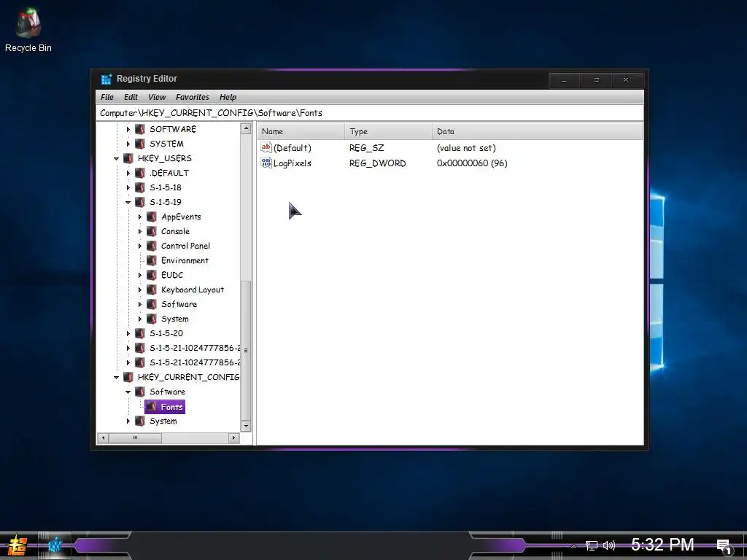The height and width of the screenshot is (560, 747).
Task: Click the REG_DWORD type cell
Action: tap(377, 163)
